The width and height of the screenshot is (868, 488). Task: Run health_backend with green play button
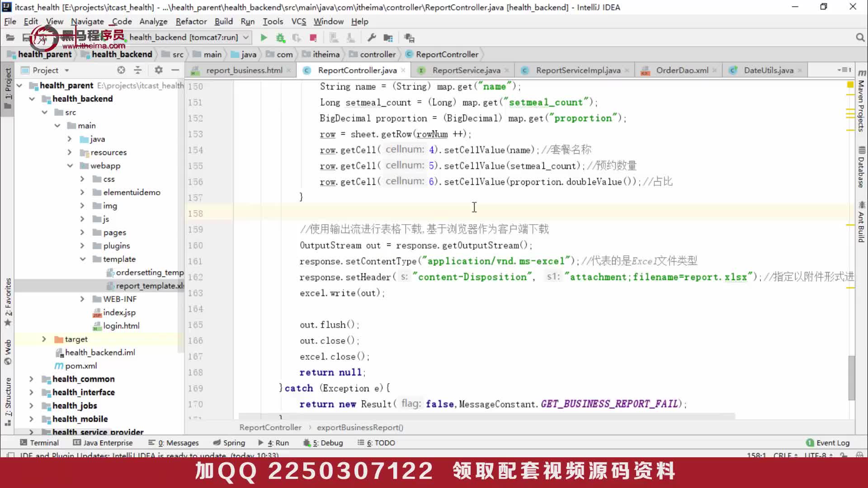pyautogui.click(x=264, y=38)
